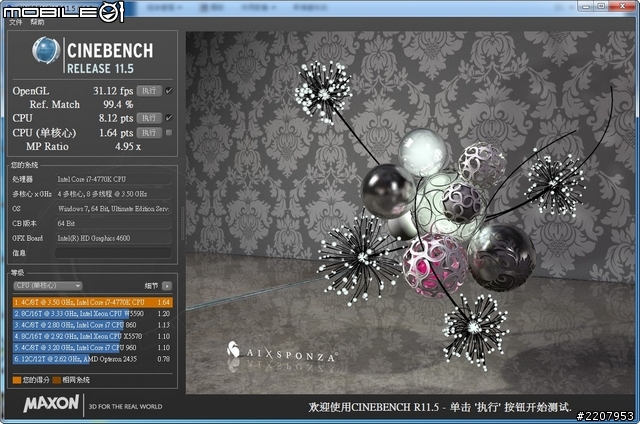Click the CPU 8.12 pts score
This screenshot has width=640, height=424.
pyautogui.click(x=116, y=118)
